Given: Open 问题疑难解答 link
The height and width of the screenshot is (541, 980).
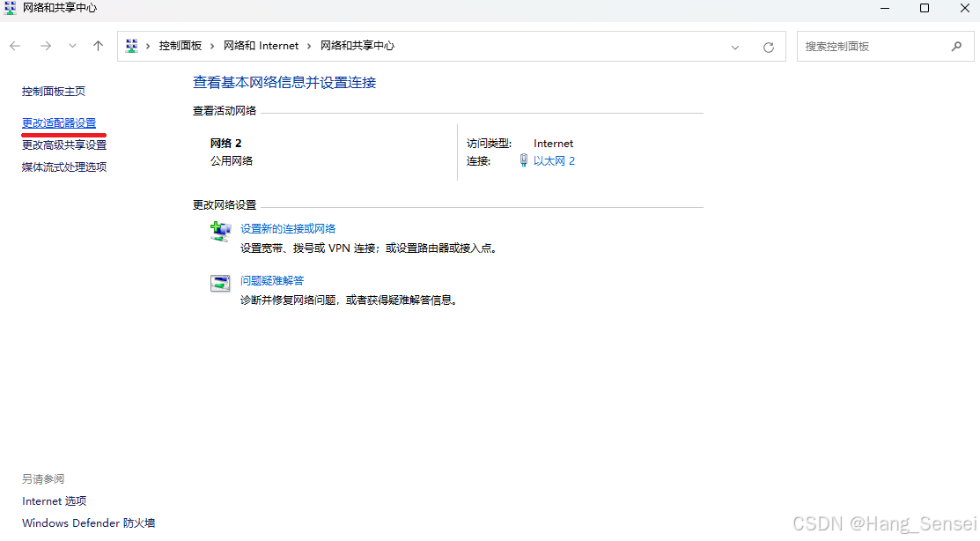Looking at the screenshot, I should [272, 281].
